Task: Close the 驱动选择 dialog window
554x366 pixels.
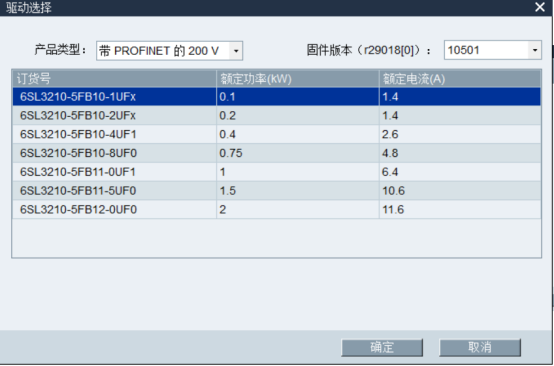Action: 540,7
